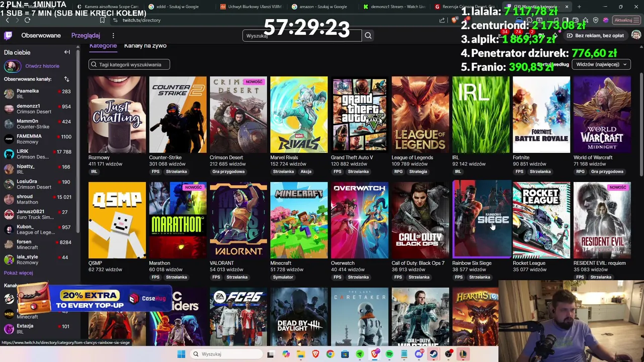
Task: Open followed channel shroud
Action: pyautogui.click(x=38, y=199)
